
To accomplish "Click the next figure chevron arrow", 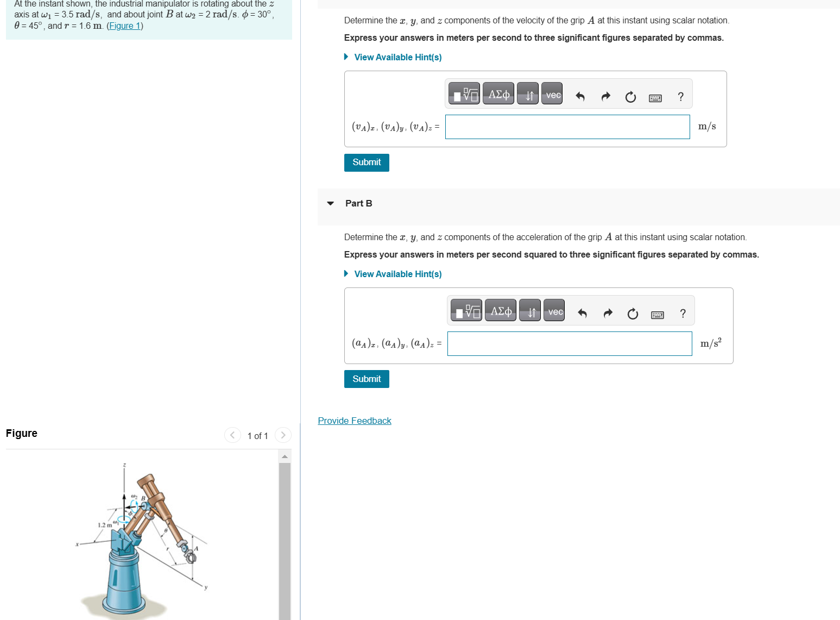I will (x=283, y=435).
